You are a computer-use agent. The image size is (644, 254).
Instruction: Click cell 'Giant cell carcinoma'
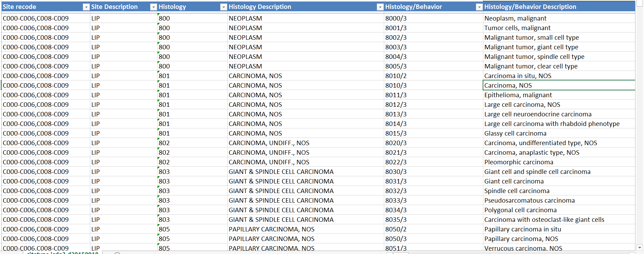pyautogui.click(x=559, y=181)
